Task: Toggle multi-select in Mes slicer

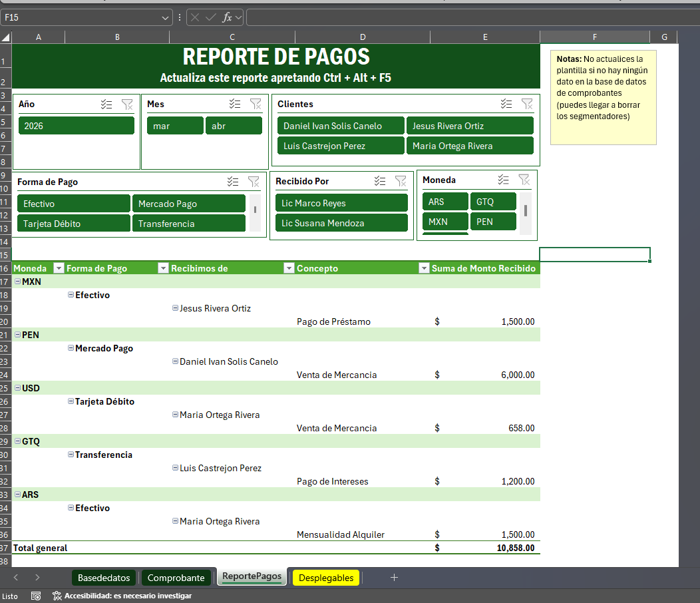Action: 235,104
